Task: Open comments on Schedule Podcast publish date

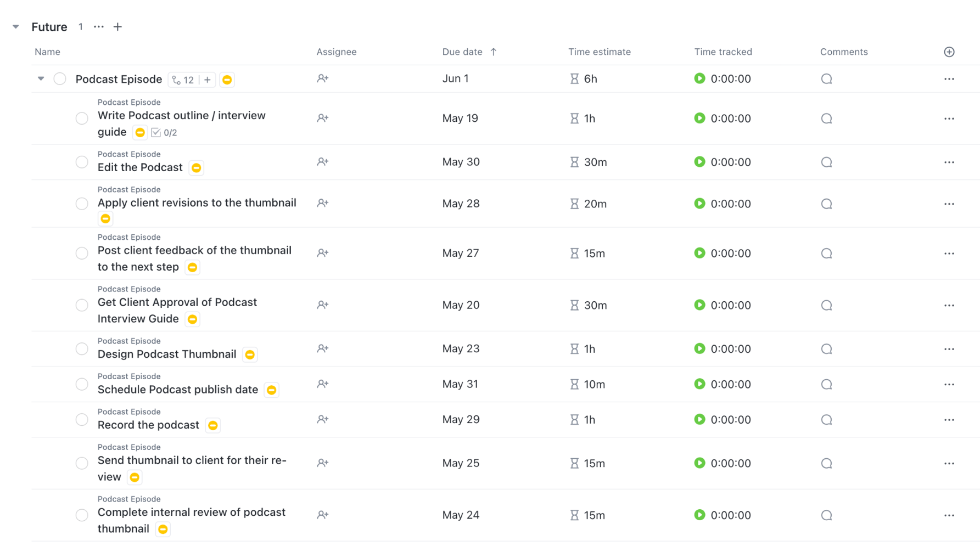Action: coord(826,384)
